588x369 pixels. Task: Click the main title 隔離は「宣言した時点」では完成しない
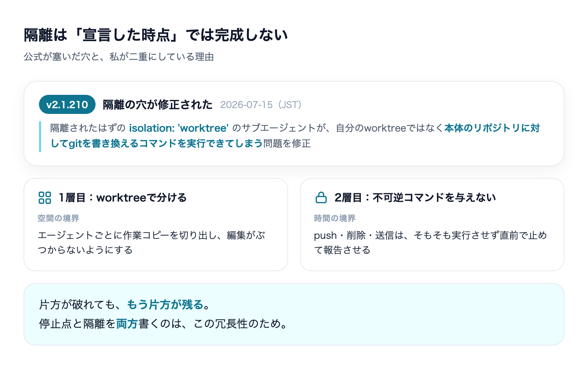156,35
